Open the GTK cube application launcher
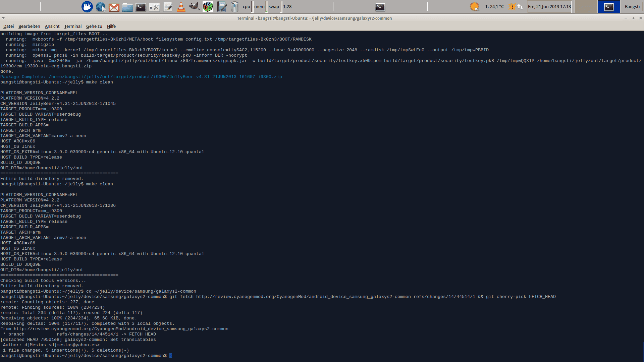This screenshot has height=362, width=644. click(x=208, y=7)
